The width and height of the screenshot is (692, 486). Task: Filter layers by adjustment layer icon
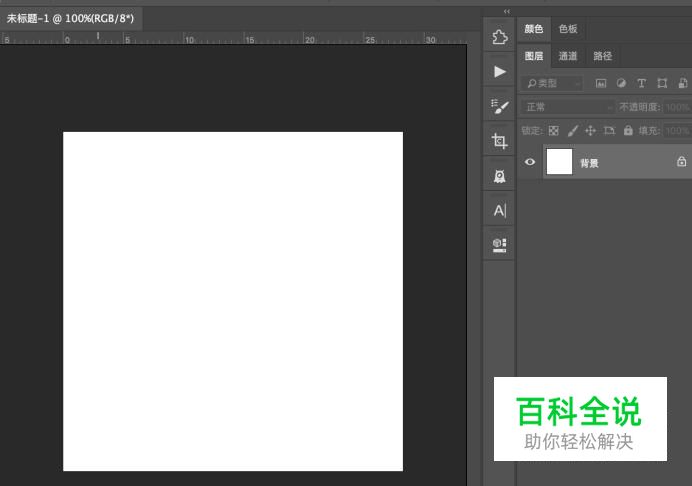621,83
